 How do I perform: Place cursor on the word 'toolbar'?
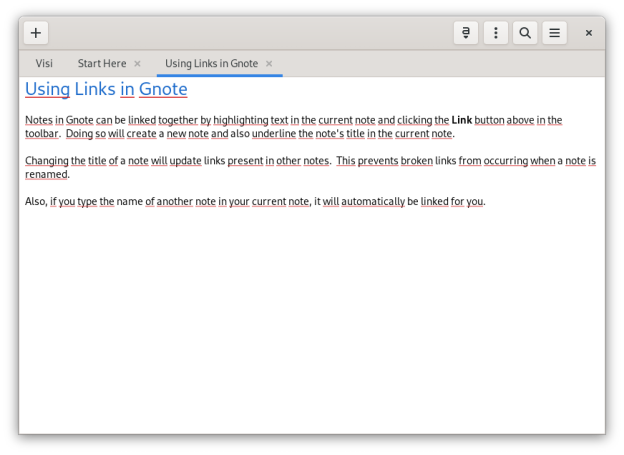(x=42, y=133)
